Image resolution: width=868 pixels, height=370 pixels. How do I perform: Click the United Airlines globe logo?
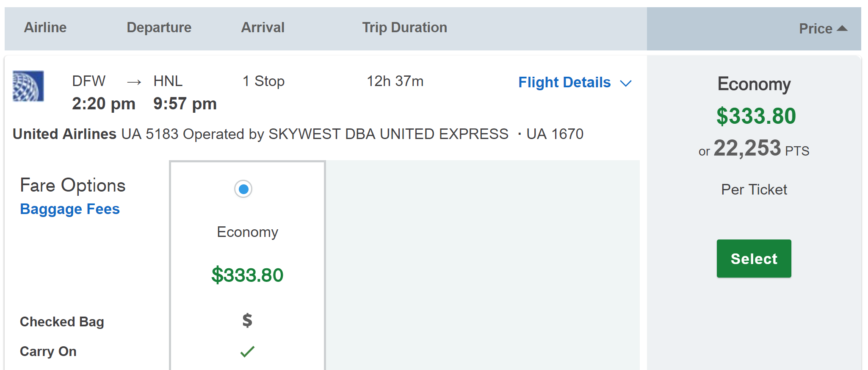[x=28, y=86]
